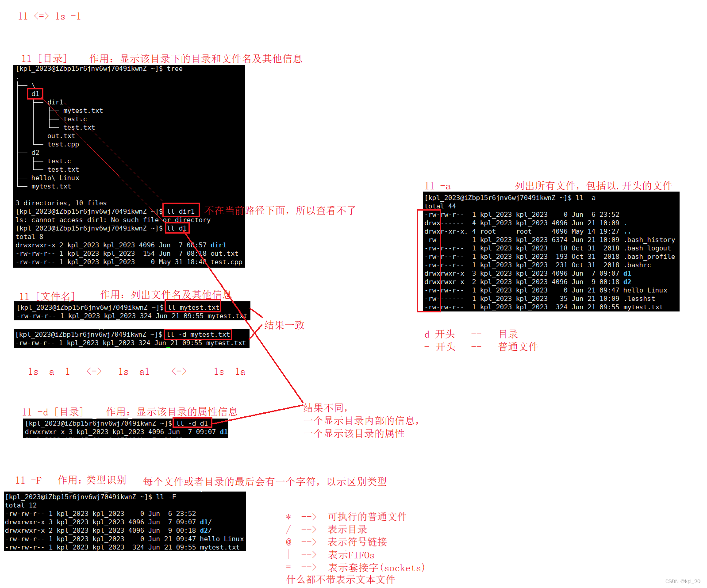Select the "total 44" line
This screenshot has height=588, width=707.
pos(440,206)
